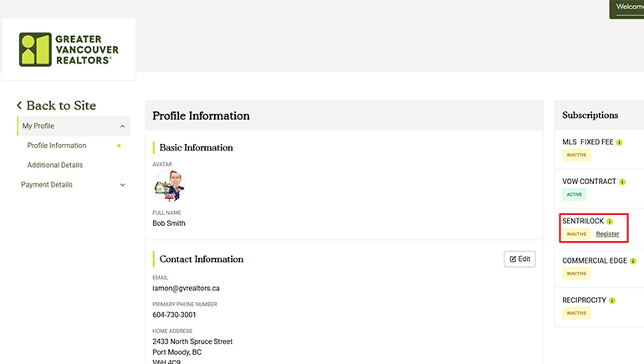Click the Inactive badge under MLS Fixed Fee

576,155
